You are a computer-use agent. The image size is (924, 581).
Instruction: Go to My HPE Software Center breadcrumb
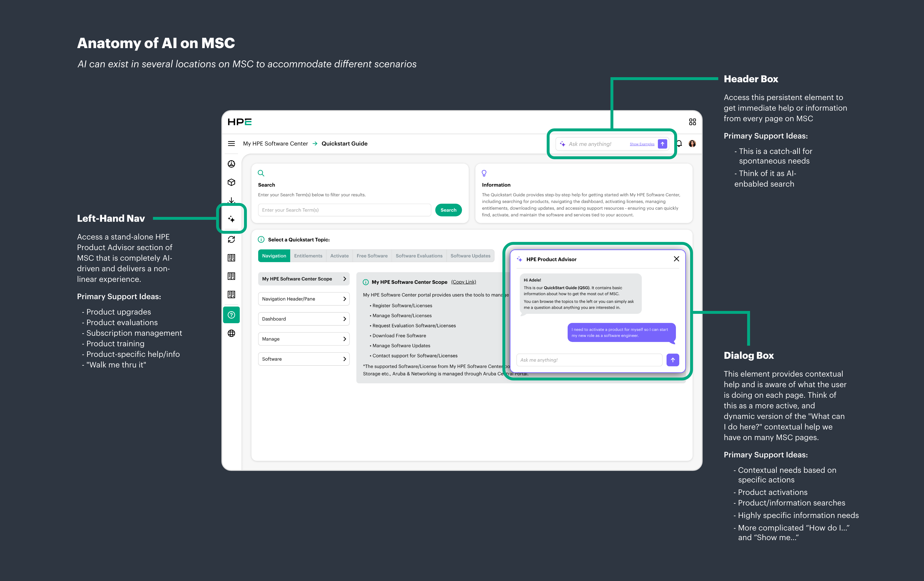pyautogui.click(x=276, y=143)
